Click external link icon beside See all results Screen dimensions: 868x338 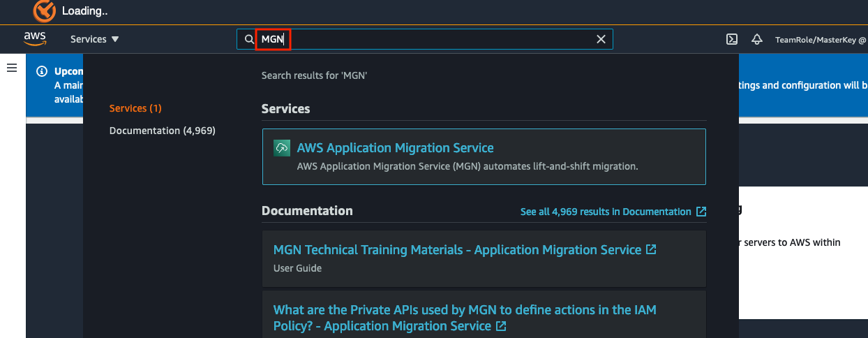point(701,212)
